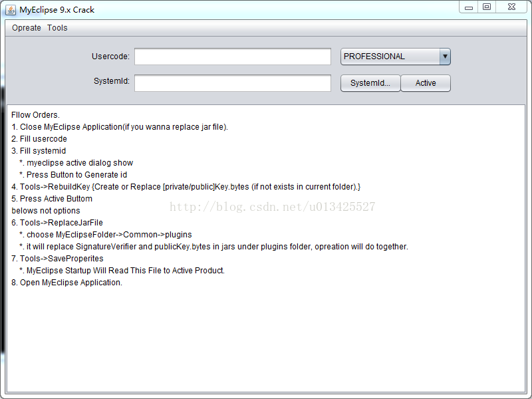Click the 'Press Button to Generate id' line
The width and height of the screenshot is (532, 399).
click(73, 175)
